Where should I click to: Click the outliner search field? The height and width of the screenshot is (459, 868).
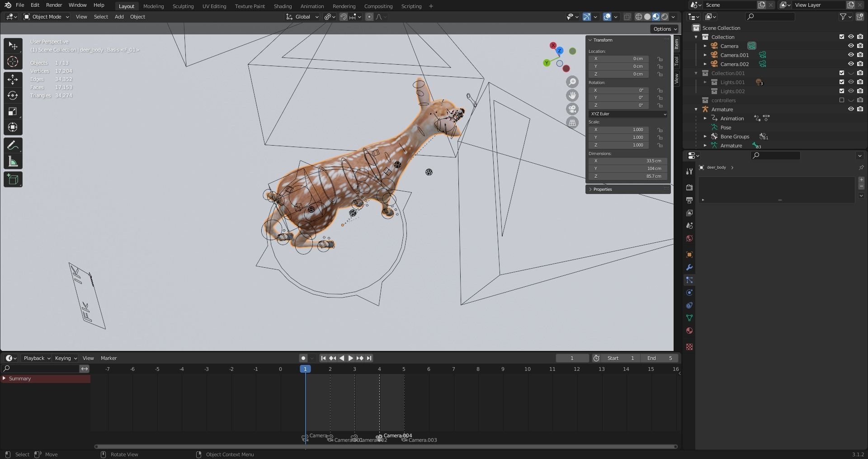coord(770,17)
